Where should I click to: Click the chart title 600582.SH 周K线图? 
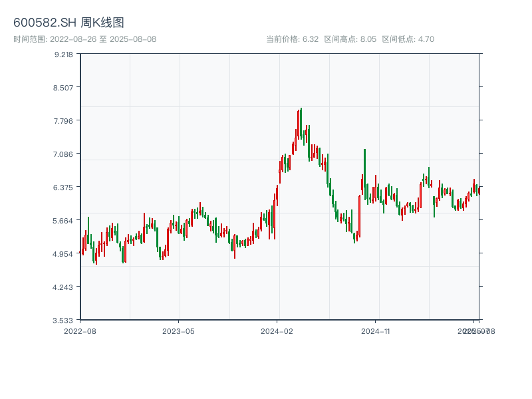tap(68, 23)
